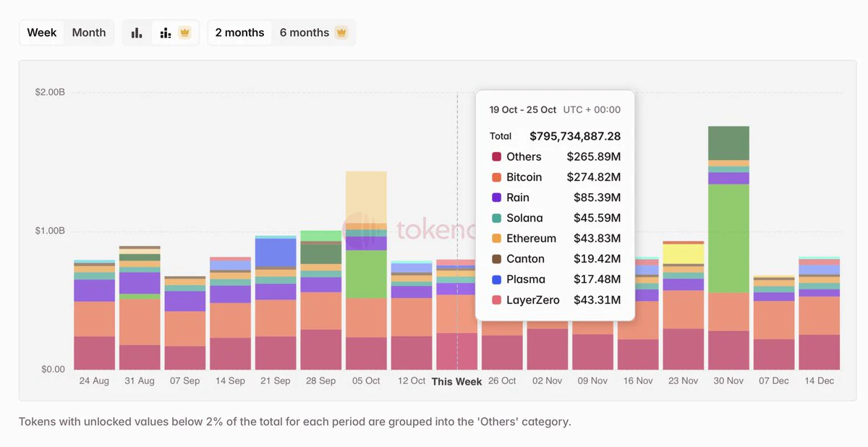Click the Rain value "$85.39M"

pos(597,197)
